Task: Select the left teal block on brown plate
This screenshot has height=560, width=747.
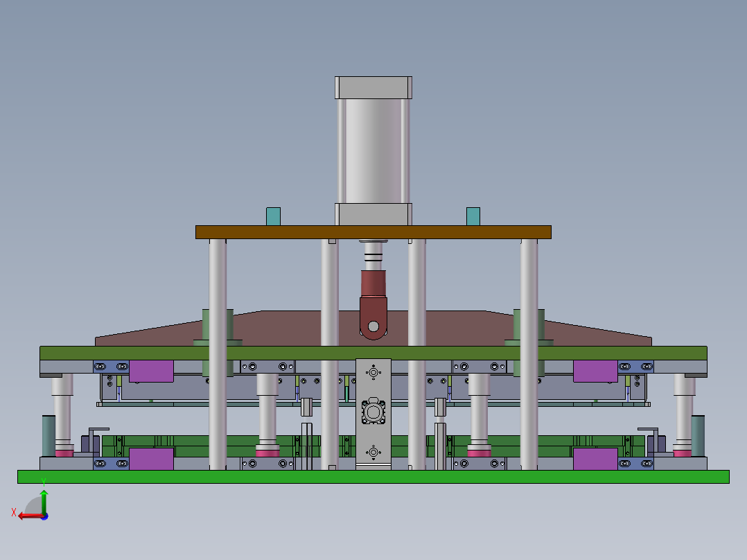Action: coord(274,216)
